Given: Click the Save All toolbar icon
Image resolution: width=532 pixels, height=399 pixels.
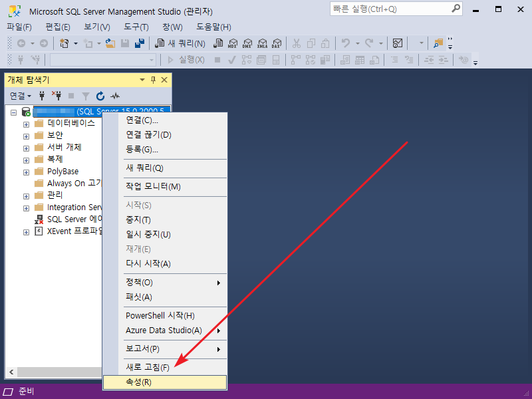Looking at the screenshot, I should pos(140,43).
